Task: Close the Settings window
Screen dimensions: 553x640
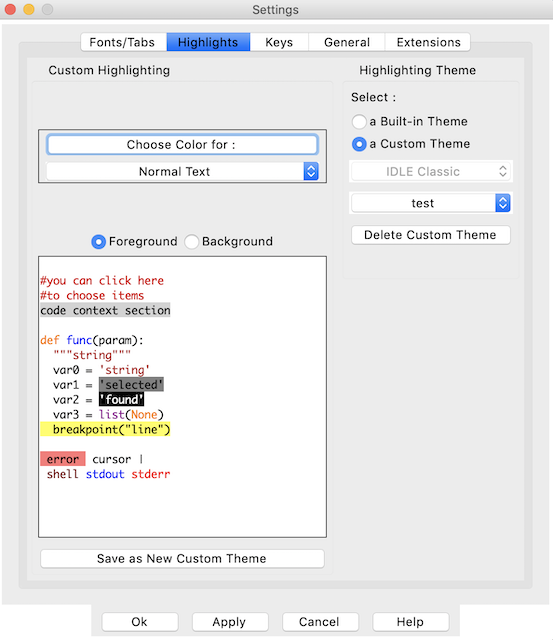Action: pos(10,9)
